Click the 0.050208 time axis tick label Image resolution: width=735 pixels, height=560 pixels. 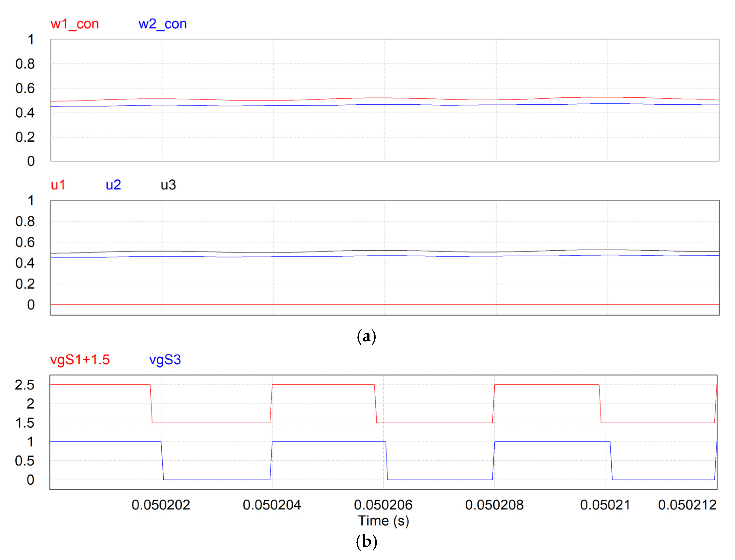[x=494, y=505]
